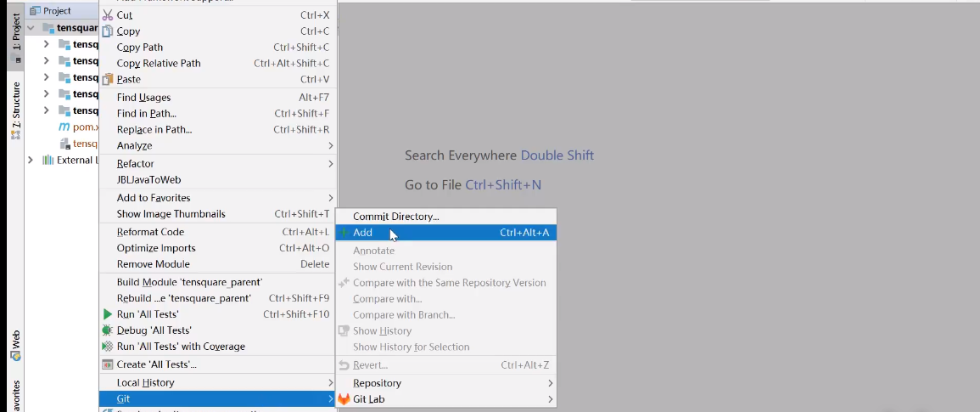Screen dimensions: 980x412
Task: Click the pom.xml Maven file icon
Action: pos(64,127)
